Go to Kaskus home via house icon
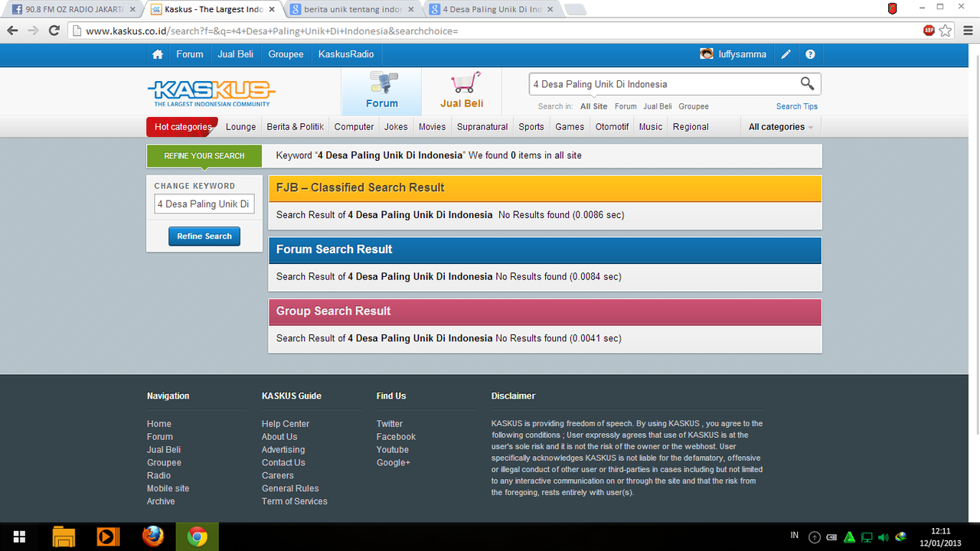This screenshot has height=551, width=980. tap(158, 54)
